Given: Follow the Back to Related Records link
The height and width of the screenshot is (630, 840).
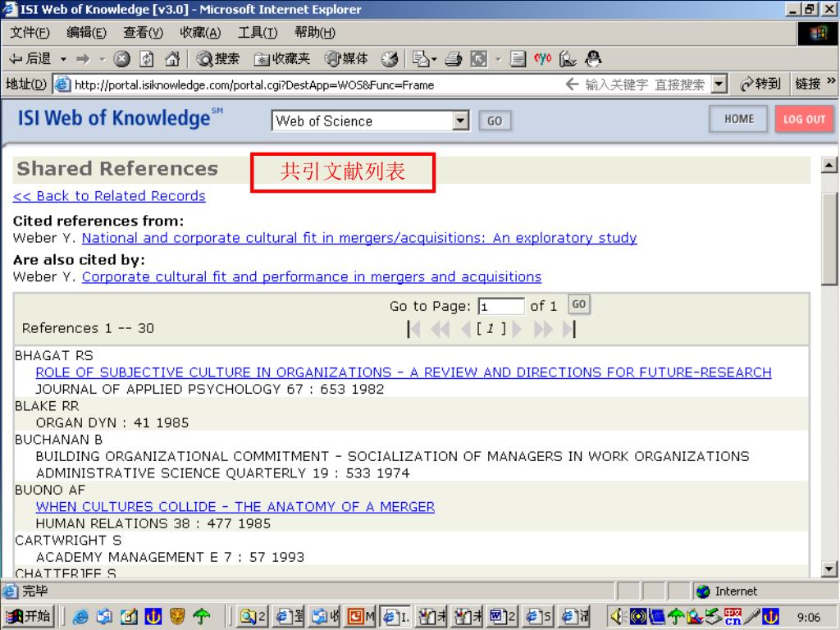Looking at the screenshot, I should pyautogui.click(x=109, y=196).
